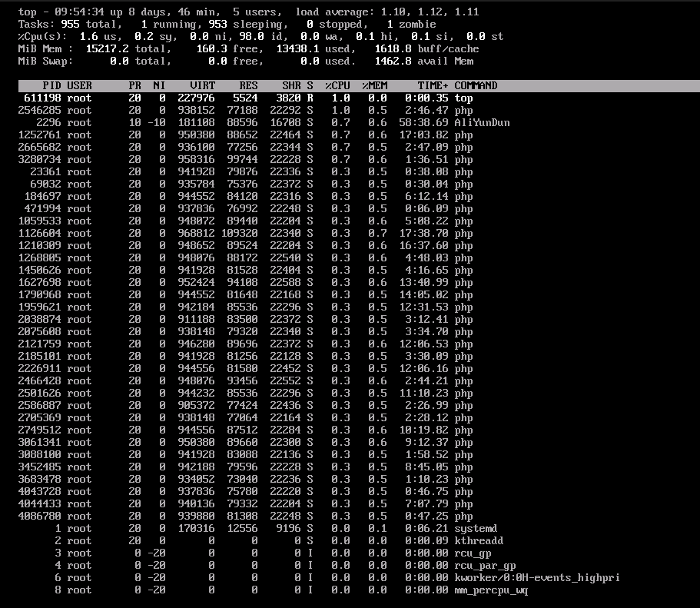Click the 1 zombie task count
Viewport: 700px width, 608px height.
click(412, 24)
